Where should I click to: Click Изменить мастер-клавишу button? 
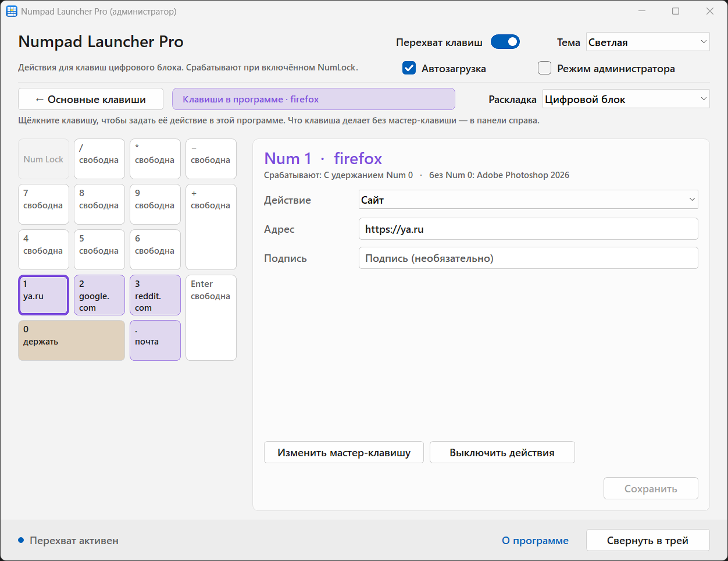coord(344,452)
